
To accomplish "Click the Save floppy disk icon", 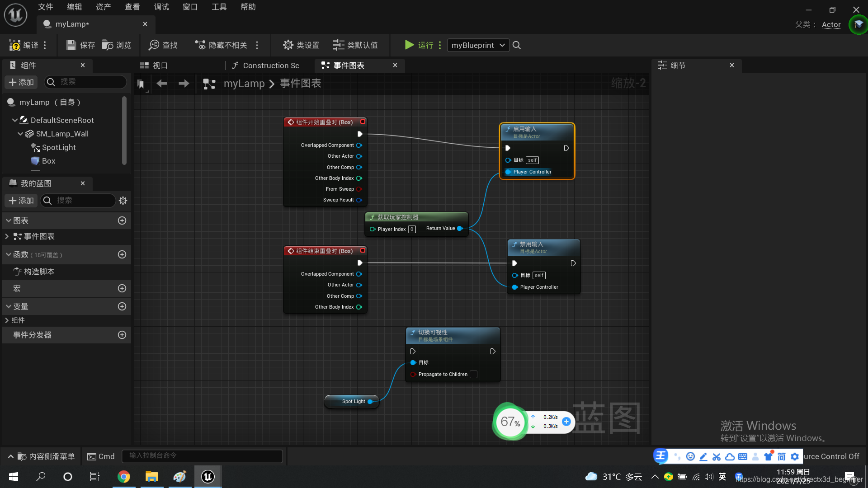I will click(71, 45).
